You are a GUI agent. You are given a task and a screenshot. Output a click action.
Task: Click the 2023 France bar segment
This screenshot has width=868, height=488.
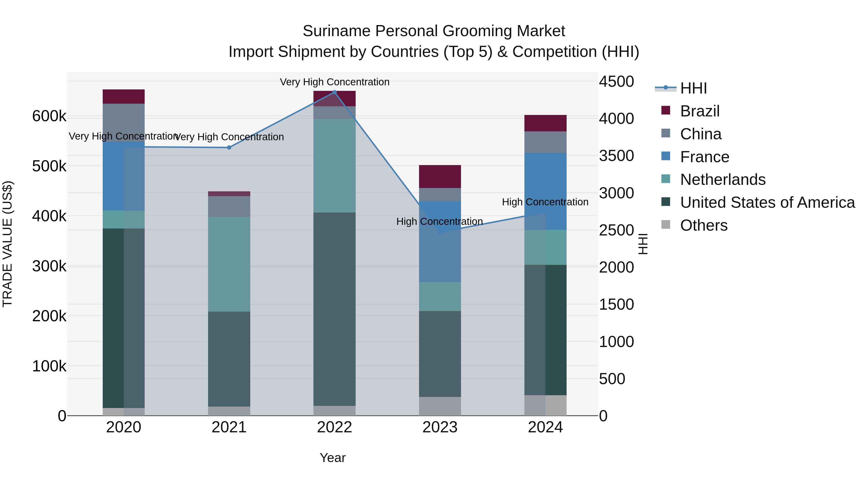(440, 242)
